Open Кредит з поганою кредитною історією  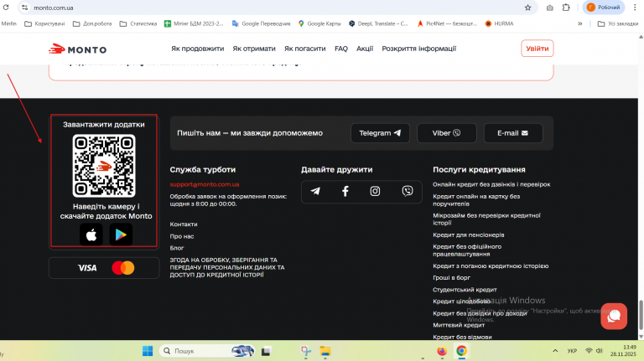point(491,266)
